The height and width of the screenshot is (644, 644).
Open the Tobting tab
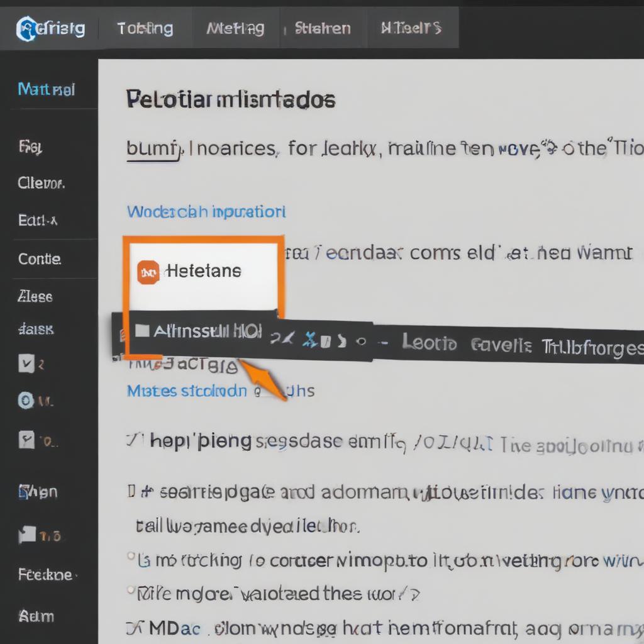(x=145, y=28)
